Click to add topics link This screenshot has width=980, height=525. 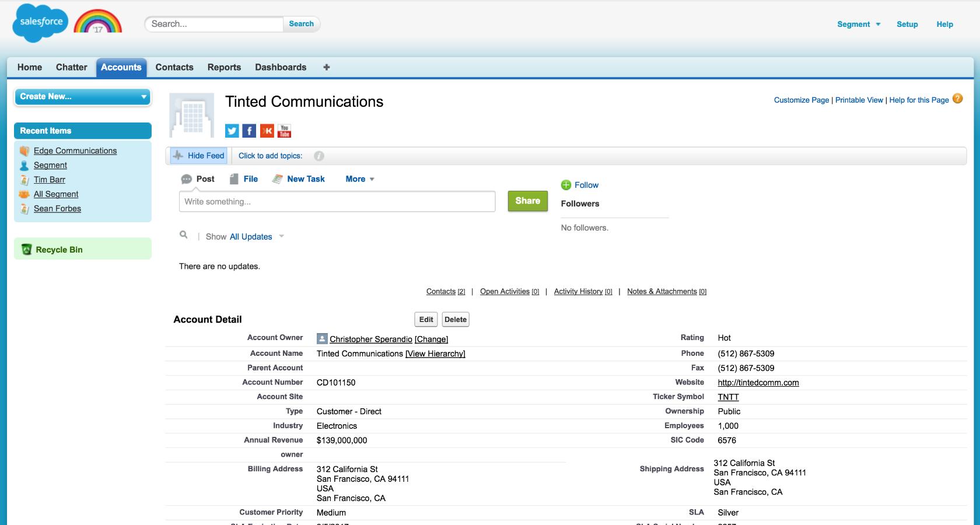270,156
